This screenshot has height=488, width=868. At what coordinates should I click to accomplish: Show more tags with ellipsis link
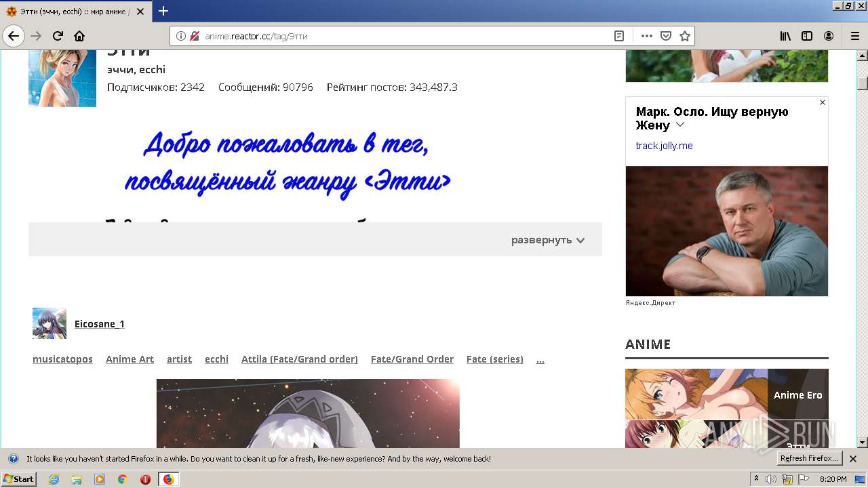pos(540,359)
